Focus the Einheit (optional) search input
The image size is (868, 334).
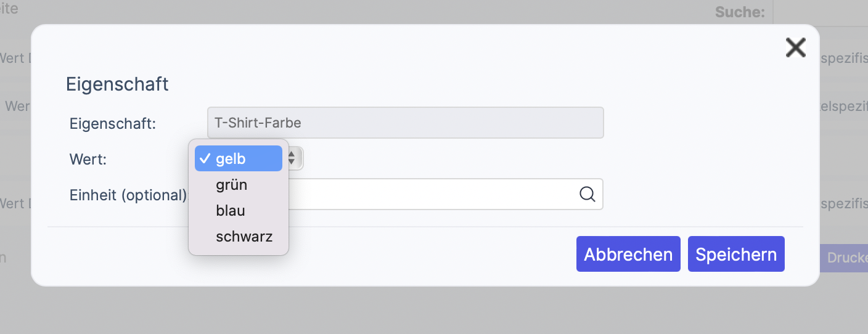click(x=432, y=194)
